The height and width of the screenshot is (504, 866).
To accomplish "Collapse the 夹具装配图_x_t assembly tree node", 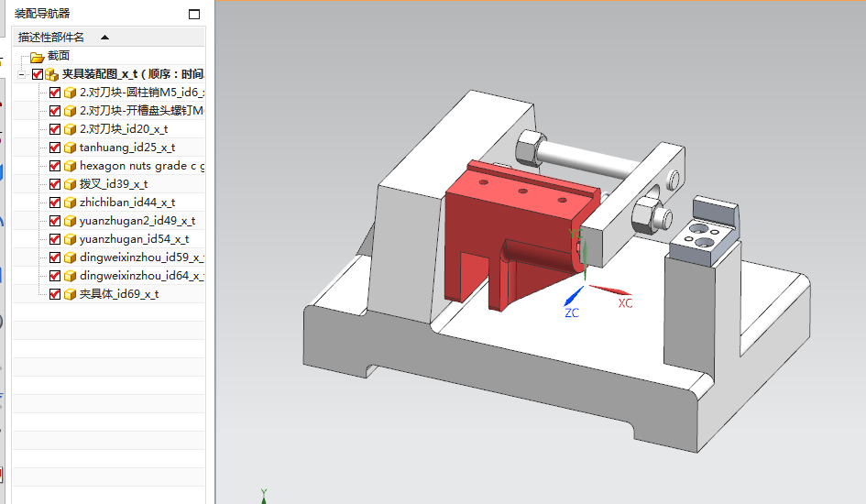I will [22, 74].
